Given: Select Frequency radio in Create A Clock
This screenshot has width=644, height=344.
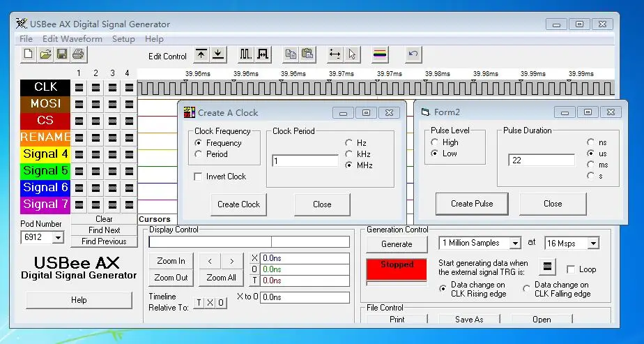Looking at the screenshot, I should click(x=199, y=143).
